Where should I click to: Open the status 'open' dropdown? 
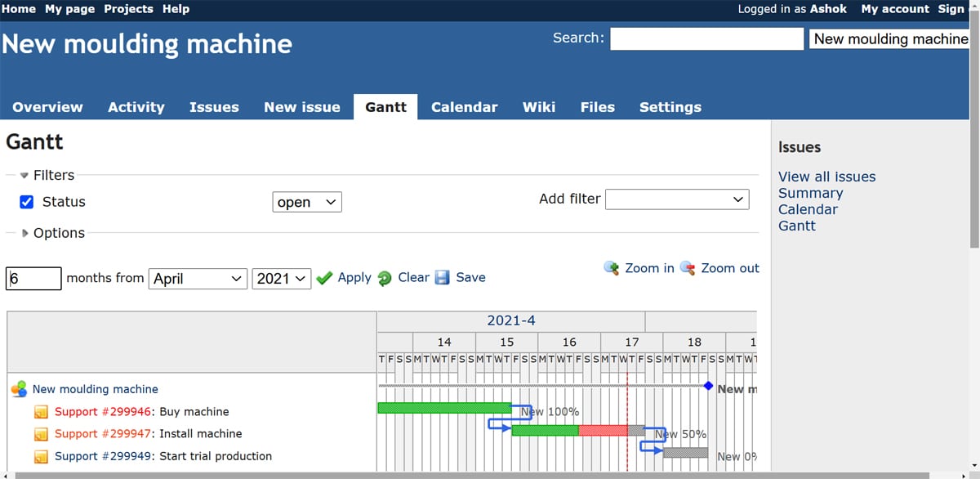(x=306, y=202)
